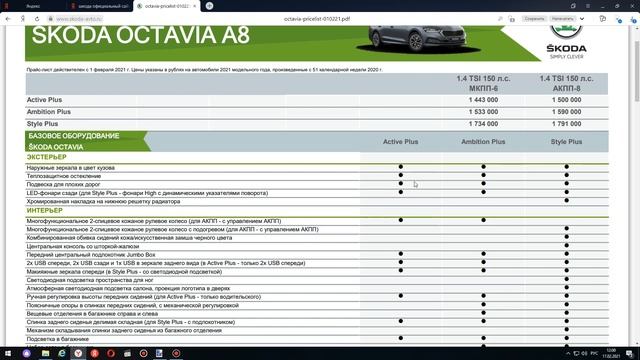The width and height of the screenshot is (640, 360).
Task: Show hidden system tray icons
Action: click(568, 353)
